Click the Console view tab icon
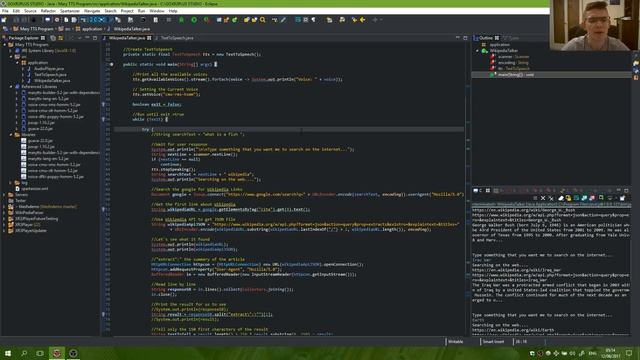The height and width of the screenshot is (360, 640). point(476,190)
